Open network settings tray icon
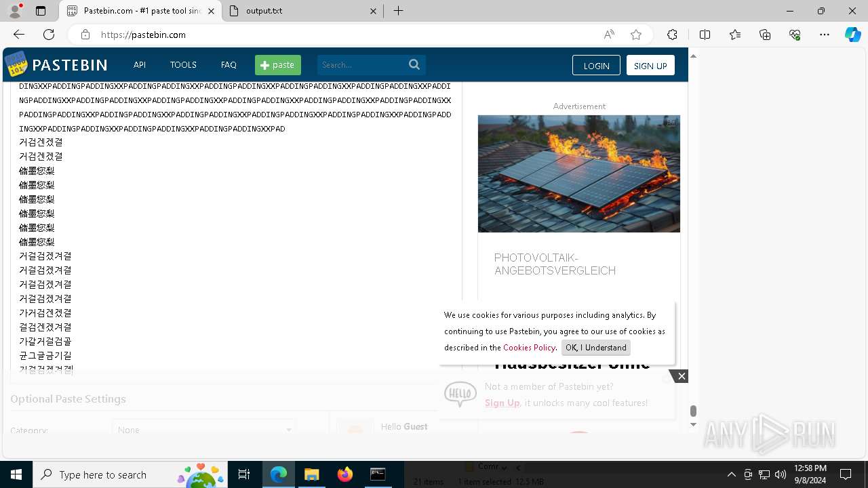 pyautogui.click(x=764, y=474)
